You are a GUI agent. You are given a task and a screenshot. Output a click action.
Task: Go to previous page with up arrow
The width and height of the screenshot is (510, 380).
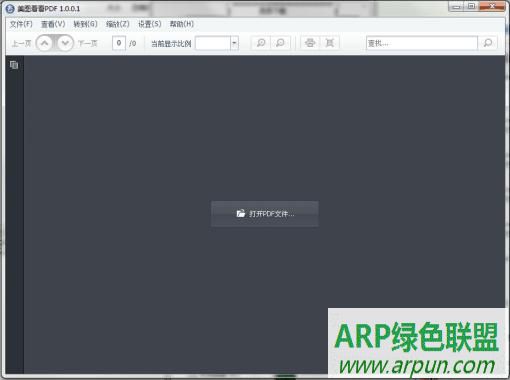coord(45,43)
